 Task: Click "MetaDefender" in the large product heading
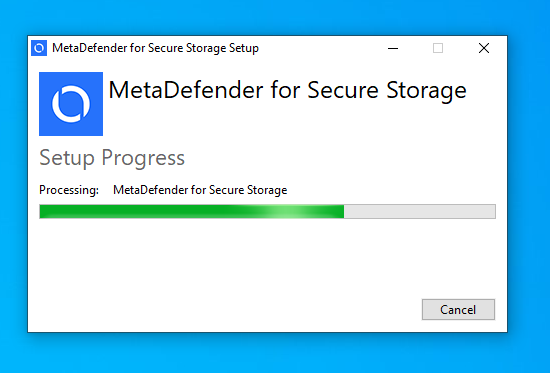[186, 90]
